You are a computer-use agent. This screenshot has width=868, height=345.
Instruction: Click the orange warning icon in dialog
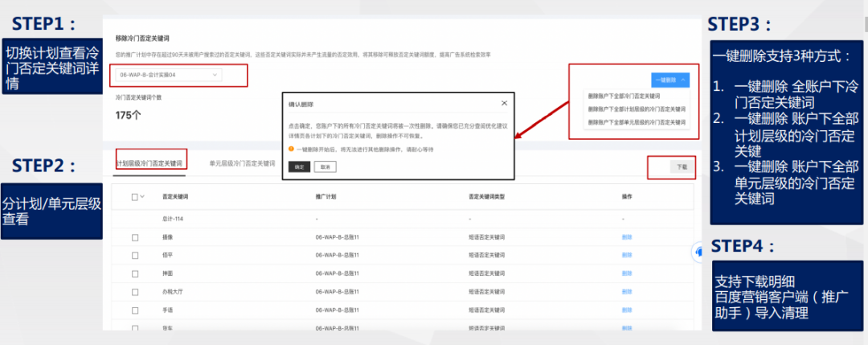(291, 149)
